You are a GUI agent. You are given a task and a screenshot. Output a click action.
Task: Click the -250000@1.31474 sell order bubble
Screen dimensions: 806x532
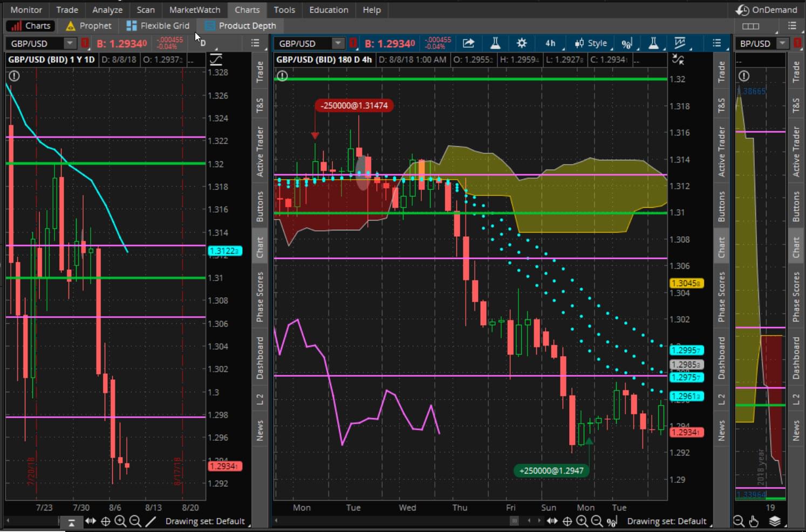tap(354, 105)
